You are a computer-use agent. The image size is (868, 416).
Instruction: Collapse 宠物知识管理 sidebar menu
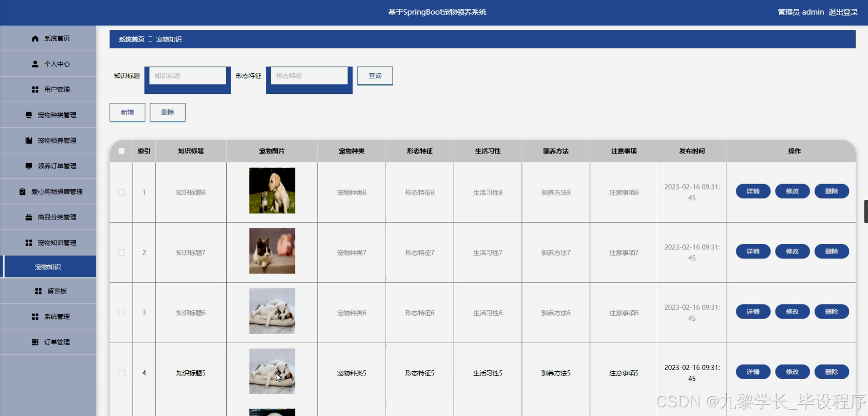pos(48,242)
